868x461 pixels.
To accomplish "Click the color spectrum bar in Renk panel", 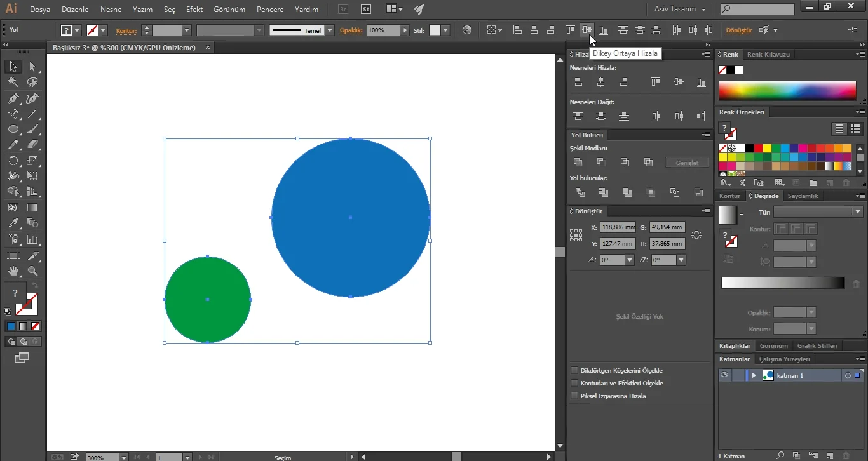I will pyautogui.click(x=787, y=91).
